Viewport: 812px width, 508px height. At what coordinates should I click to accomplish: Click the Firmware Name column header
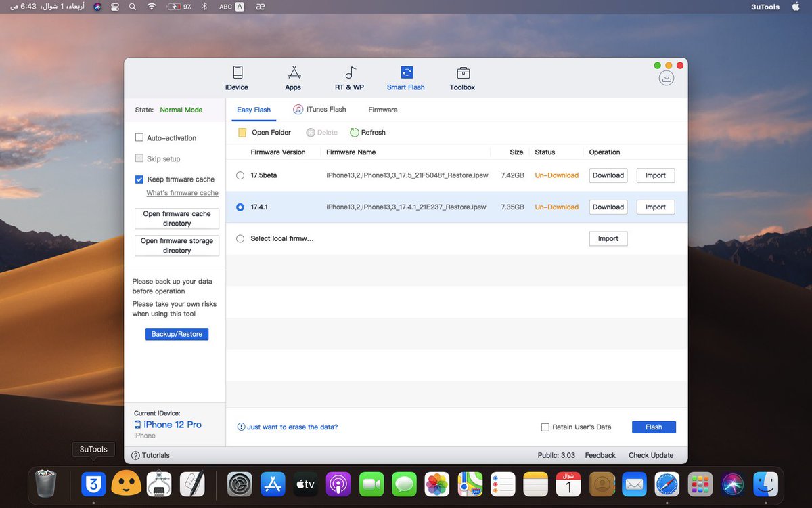[x=351, y=152]
